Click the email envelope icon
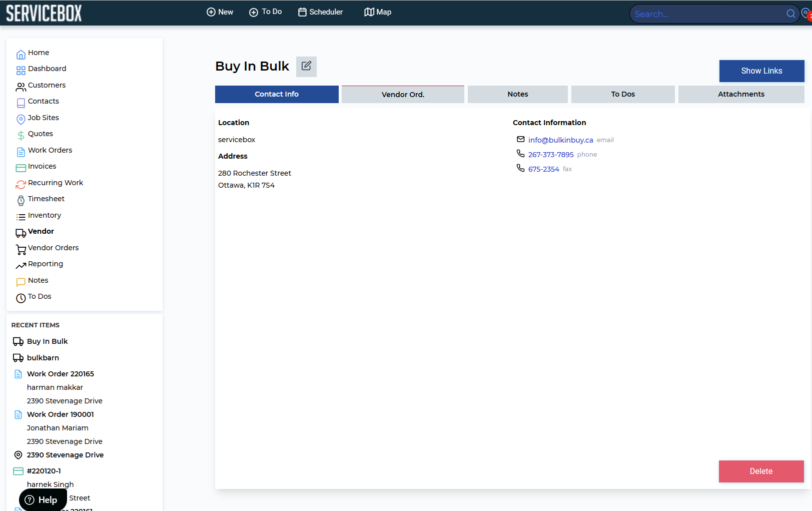 pyautogui.click(x=521, y=139)
